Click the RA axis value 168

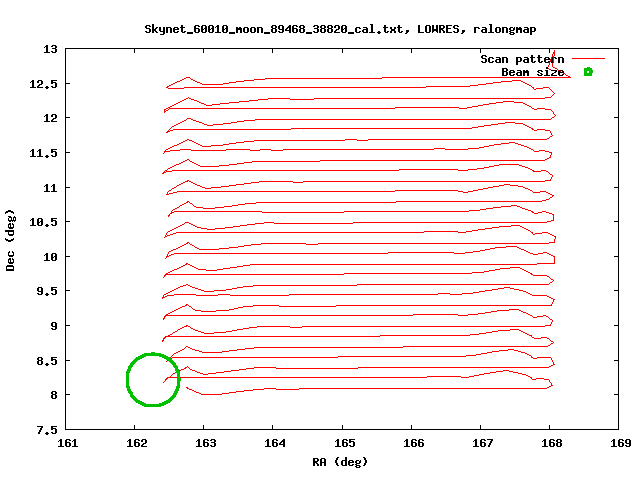pyautogui.click(x=551, y=443)
